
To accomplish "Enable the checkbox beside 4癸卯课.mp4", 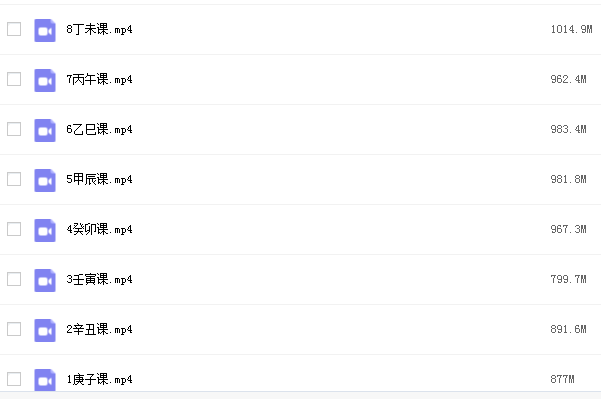I will [x=14, y=229].
